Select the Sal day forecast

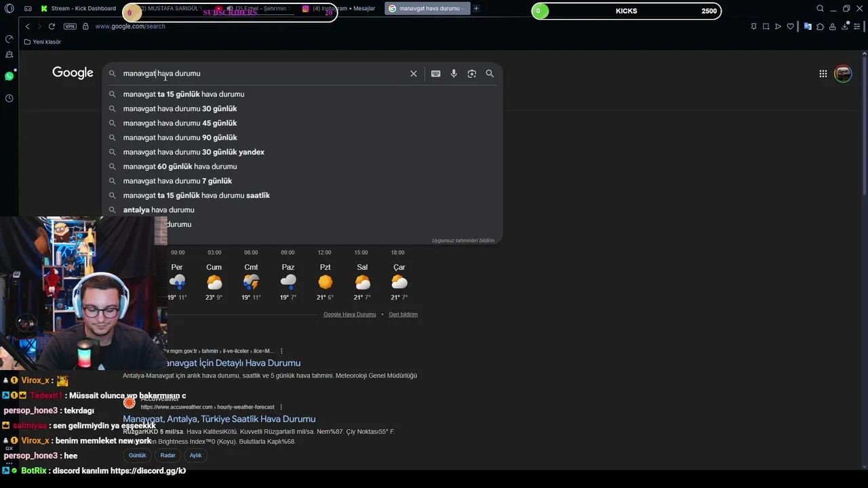[362, 282]
